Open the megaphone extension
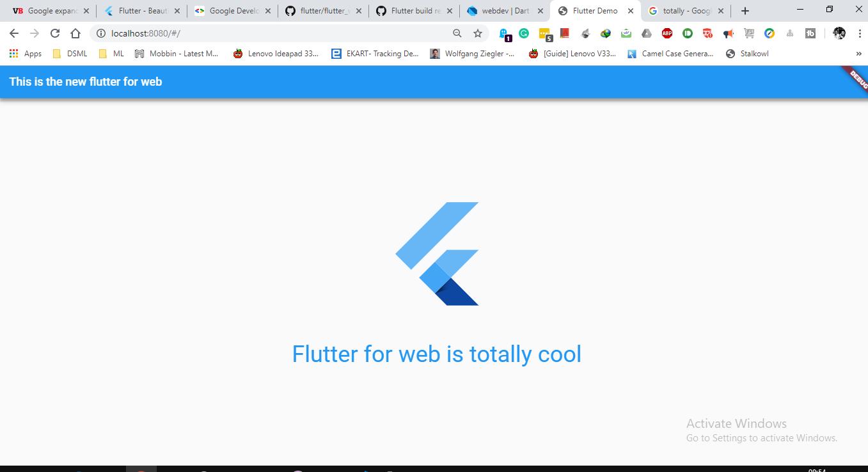 (729, 33)
